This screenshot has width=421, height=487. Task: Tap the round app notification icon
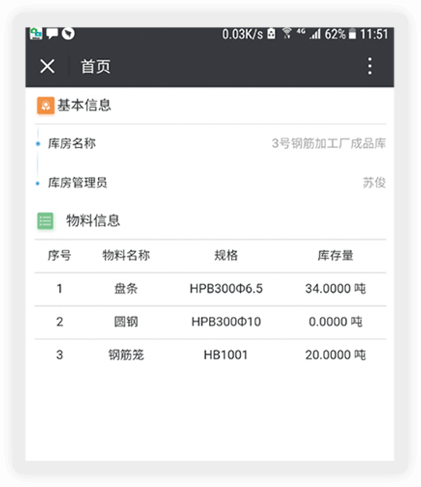[68, 33]
